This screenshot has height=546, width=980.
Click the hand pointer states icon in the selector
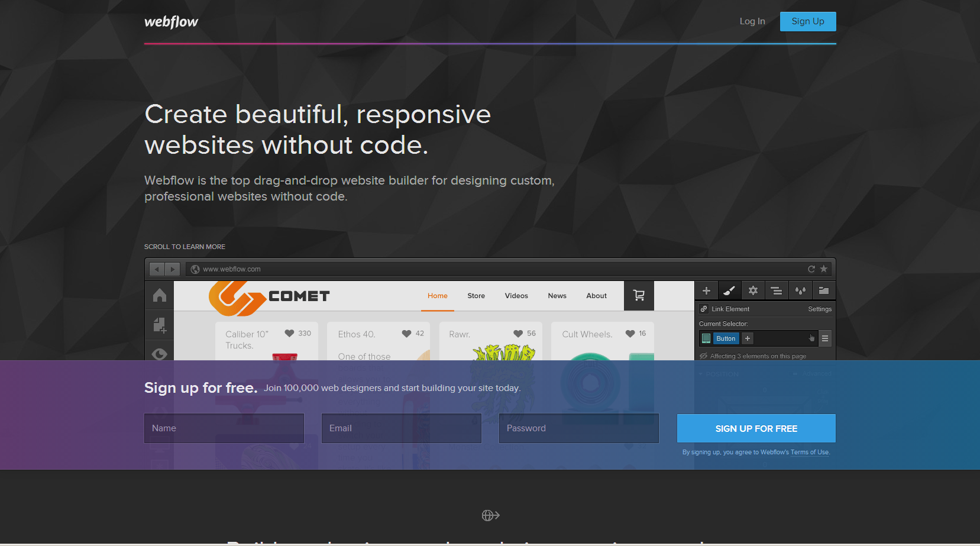[811, 338]
